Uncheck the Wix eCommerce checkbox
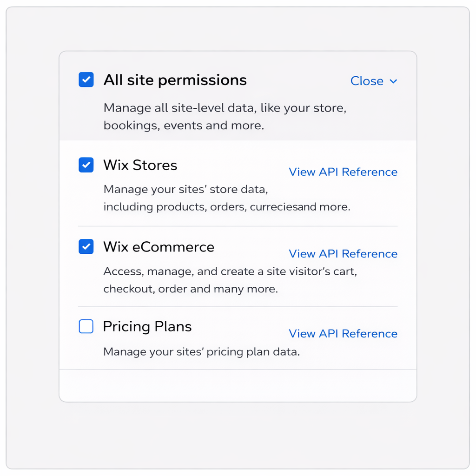 click(86, 247)
